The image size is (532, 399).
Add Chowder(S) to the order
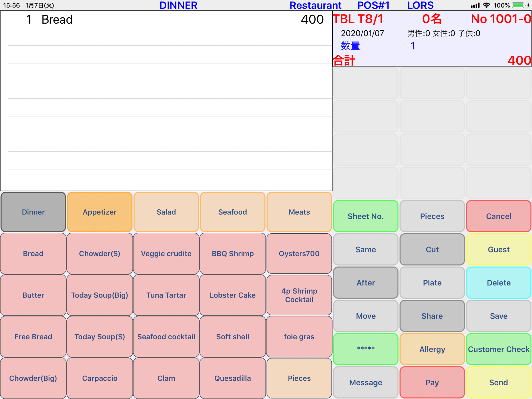(x=100, y=253)
